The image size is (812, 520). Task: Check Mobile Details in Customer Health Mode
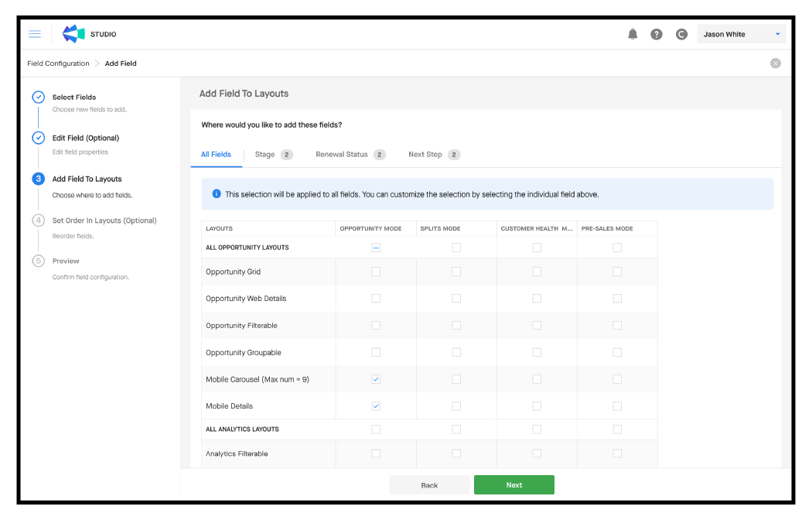pos(537,406)
